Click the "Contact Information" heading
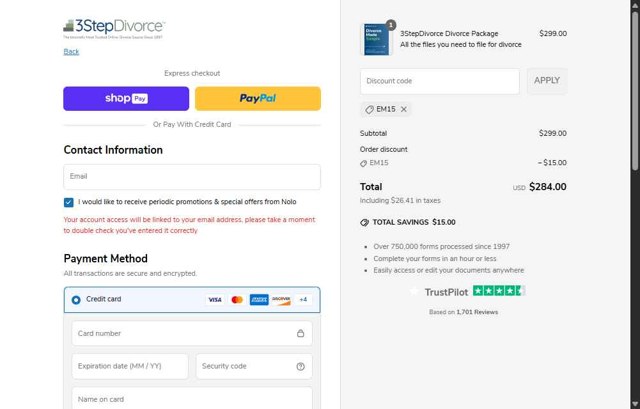Viewport: 640px width, 409px height. tap(113, 150)
